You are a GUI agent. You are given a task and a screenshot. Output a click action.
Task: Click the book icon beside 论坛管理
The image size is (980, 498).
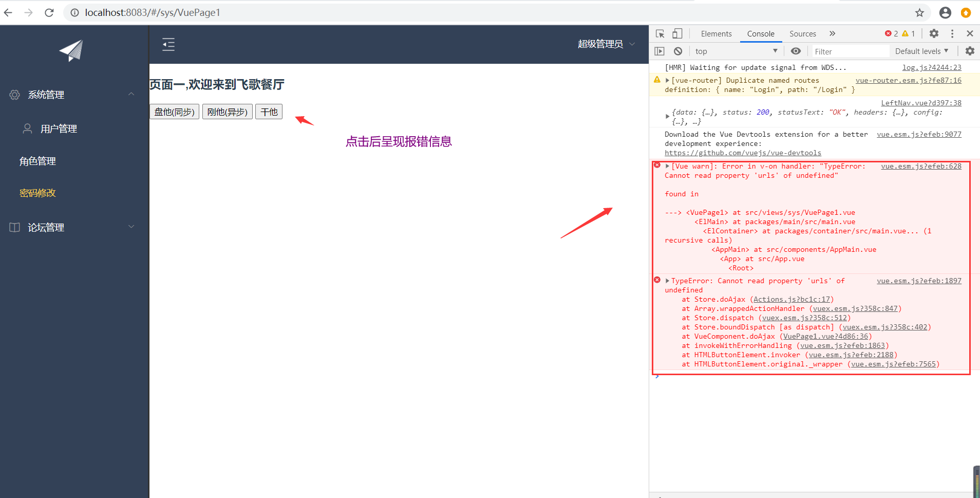point(15,227)
